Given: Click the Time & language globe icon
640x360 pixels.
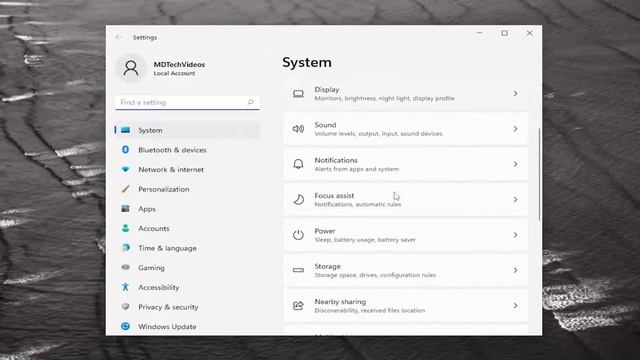Looking at the screenshot, I should coord(126,248).
